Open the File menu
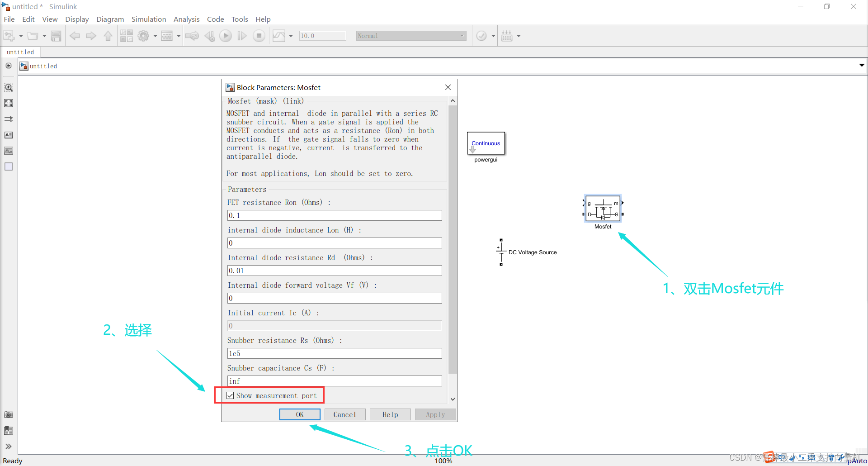868x466 pixels. click(9, 19)
